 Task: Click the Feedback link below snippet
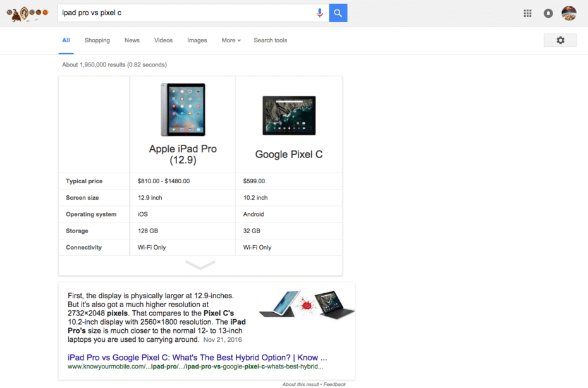point(334,384)
